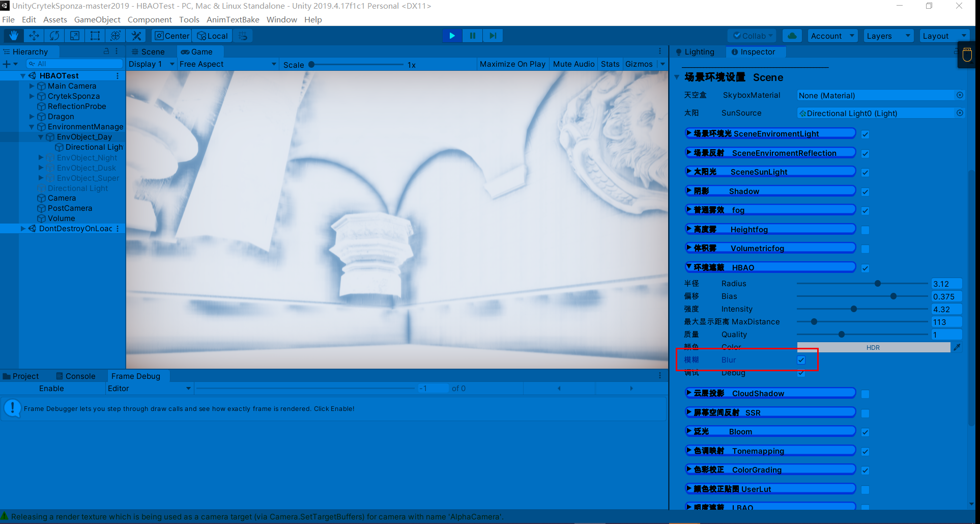Toggle the SceneEnviromentLight checkbox
The image size is (980, 524).
pyautogui.click(x=865, y=134)
